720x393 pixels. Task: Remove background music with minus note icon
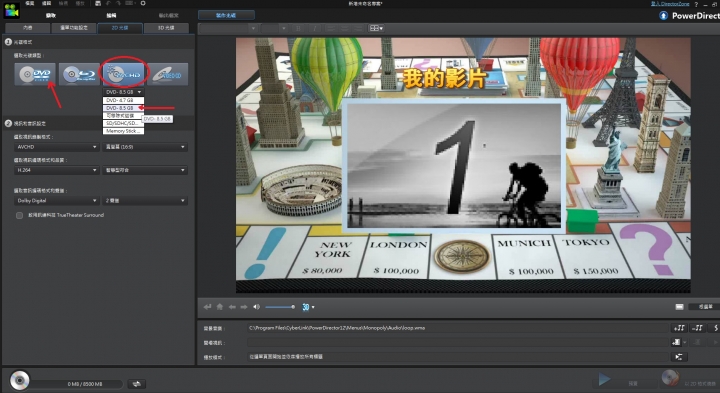point(698,328)
